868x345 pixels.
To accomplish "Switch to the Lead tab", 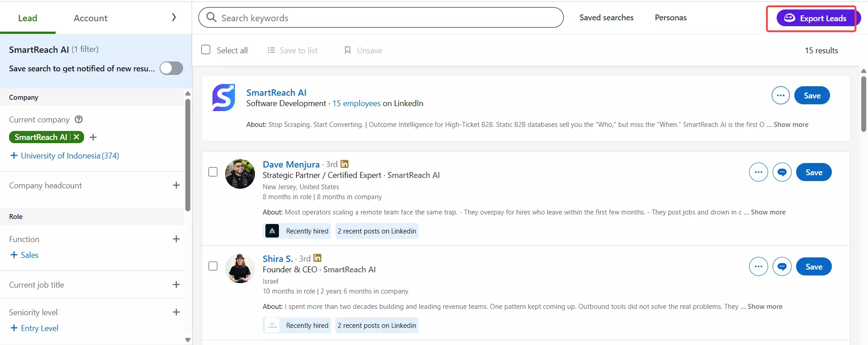I will [28, 18].
